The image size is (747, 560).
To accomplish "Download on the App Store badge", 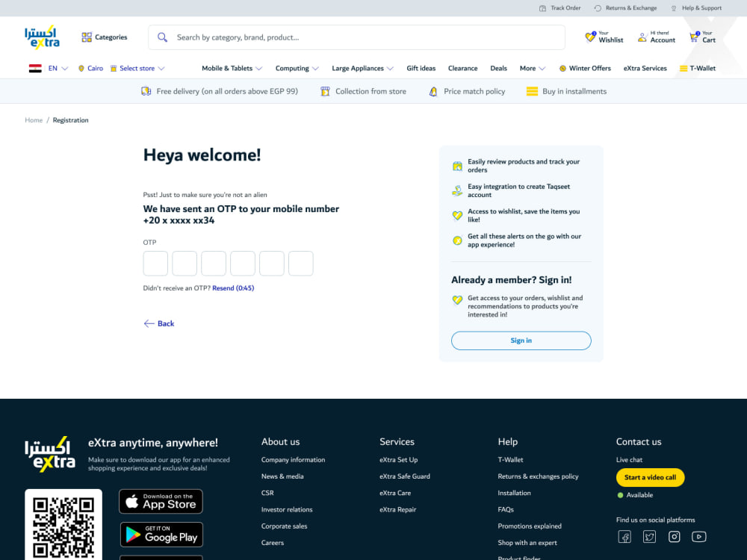I will pos(161,502).
